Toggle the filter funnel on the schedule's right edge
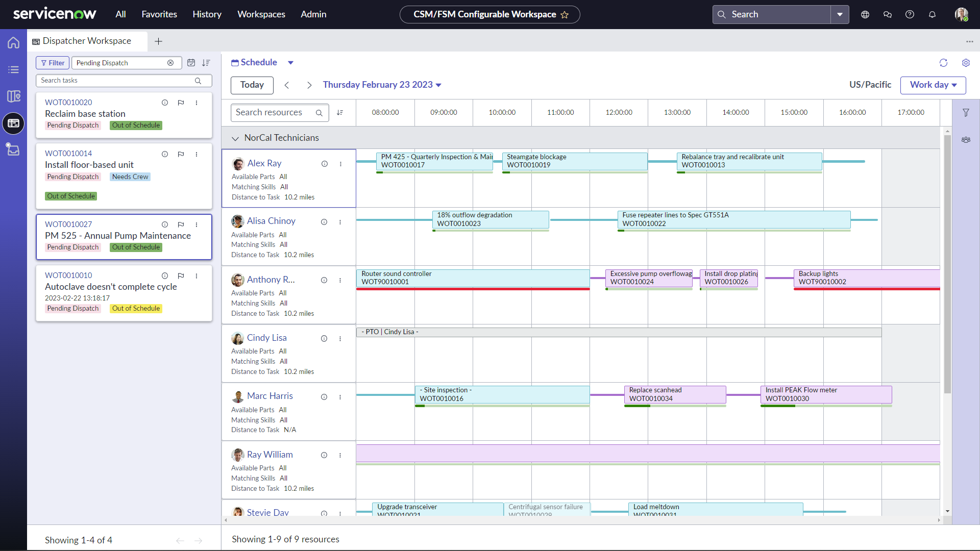The height and width of the screenshot is (551, 980). tap(966, 112)
